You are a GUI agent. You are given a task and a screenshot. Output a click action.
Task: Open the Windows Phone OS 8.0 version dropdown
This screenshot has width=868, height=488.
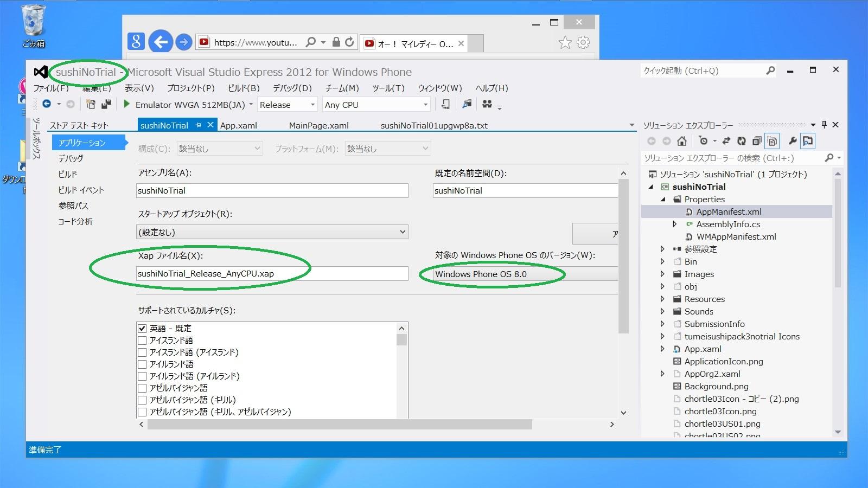525,274
